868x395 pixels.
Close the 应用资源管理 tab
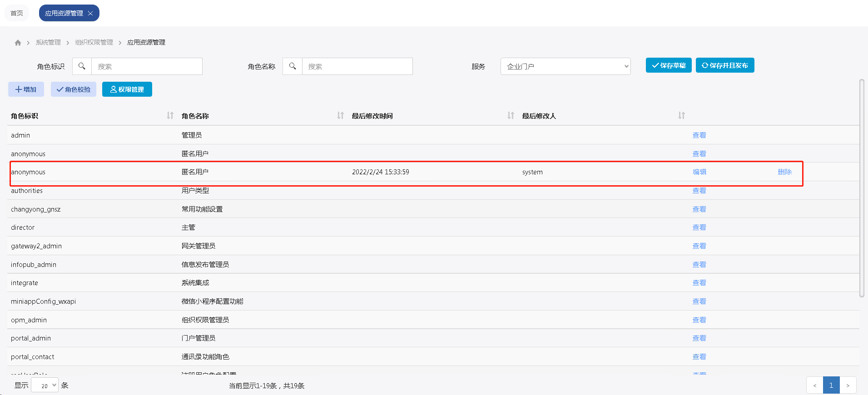(x=90, y=13)
